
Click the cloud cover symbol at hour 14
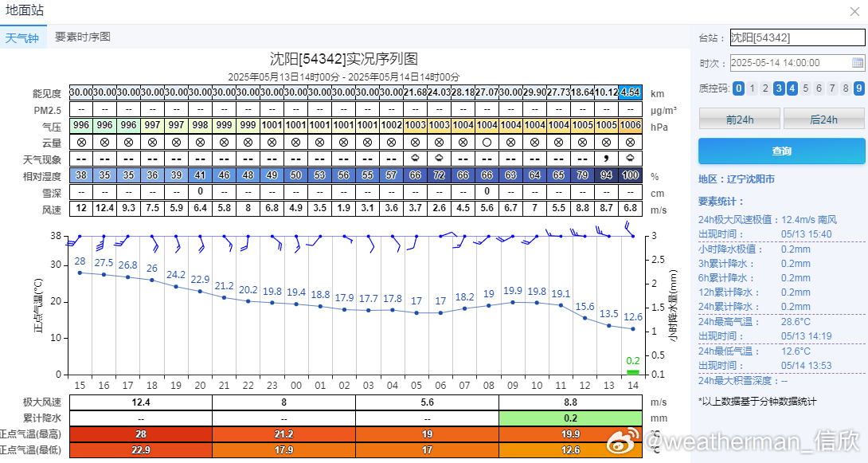pos(630,143)
